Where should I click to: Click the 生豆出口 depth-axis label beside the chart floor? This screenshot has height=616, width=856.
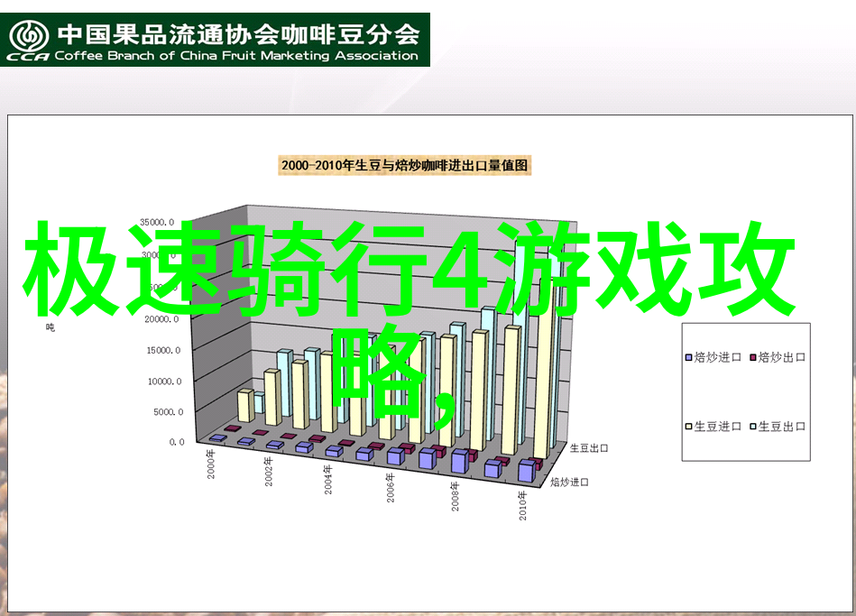pos(590,447)
